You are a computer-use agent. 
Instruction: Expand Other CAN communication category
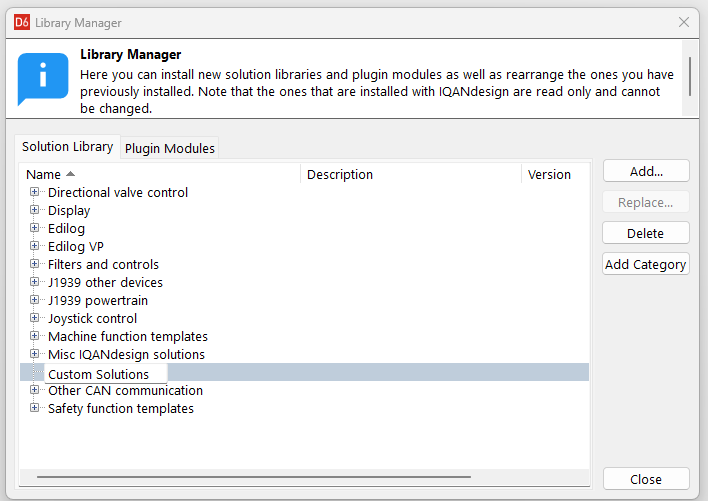pos(34,390)
